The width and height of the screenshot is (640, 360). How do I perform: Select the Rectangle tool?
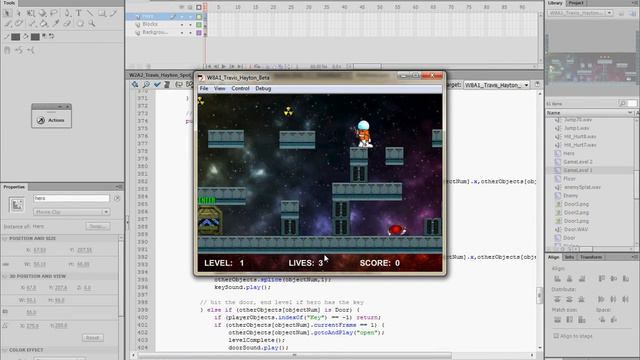pos(102,13)
